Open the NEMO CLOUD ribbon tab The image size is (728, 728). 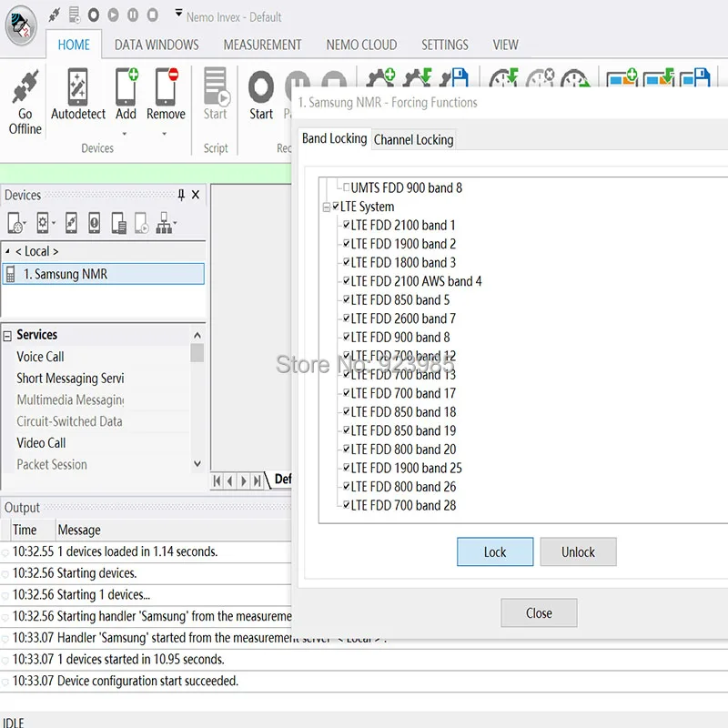pyautogui.click(x=361, y=45)
